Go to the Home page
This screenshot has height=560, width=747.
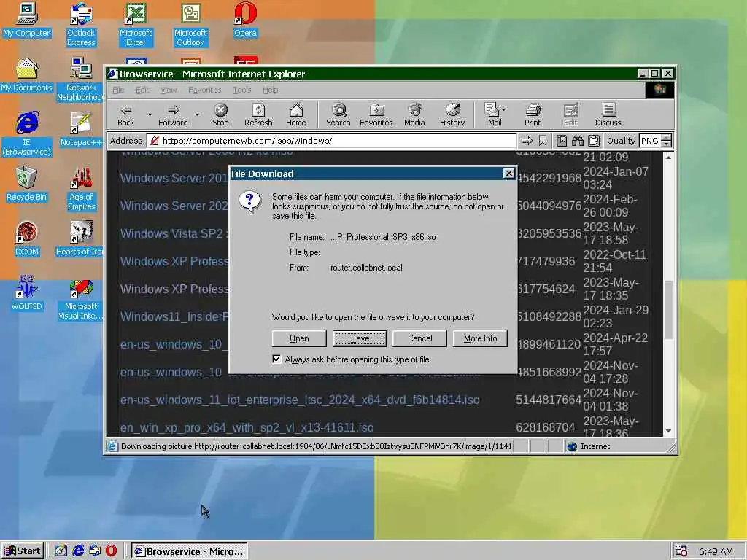pos(296,114)
